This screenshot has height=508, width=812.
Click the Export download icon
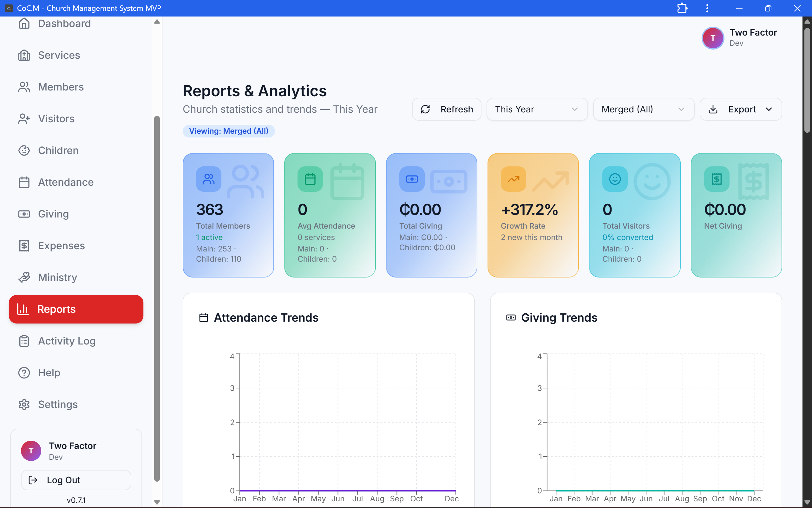pyautogui.click(x=713, y=109)
